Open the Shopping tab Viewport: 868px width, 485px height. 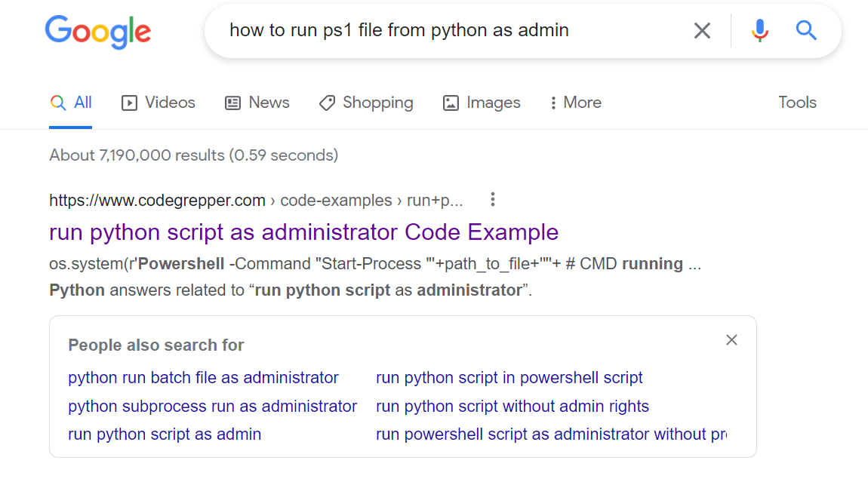366,103
